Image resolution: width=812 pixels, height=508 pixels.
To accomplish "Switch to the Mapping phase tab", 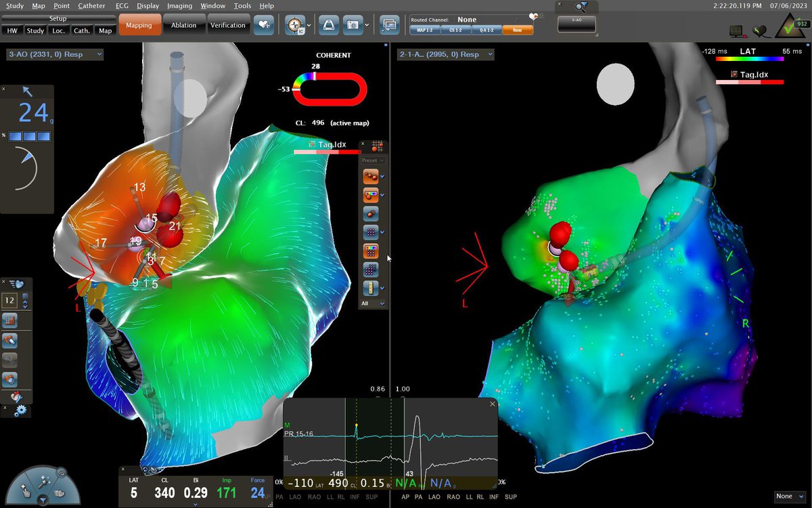I will pos(141,25).
